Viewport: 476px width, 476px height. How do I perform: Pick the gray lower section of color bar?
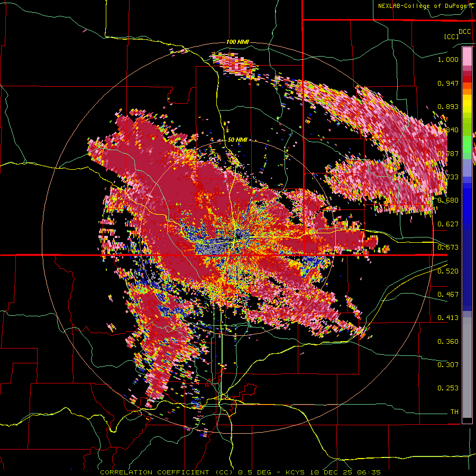click(x=467, y=368)
